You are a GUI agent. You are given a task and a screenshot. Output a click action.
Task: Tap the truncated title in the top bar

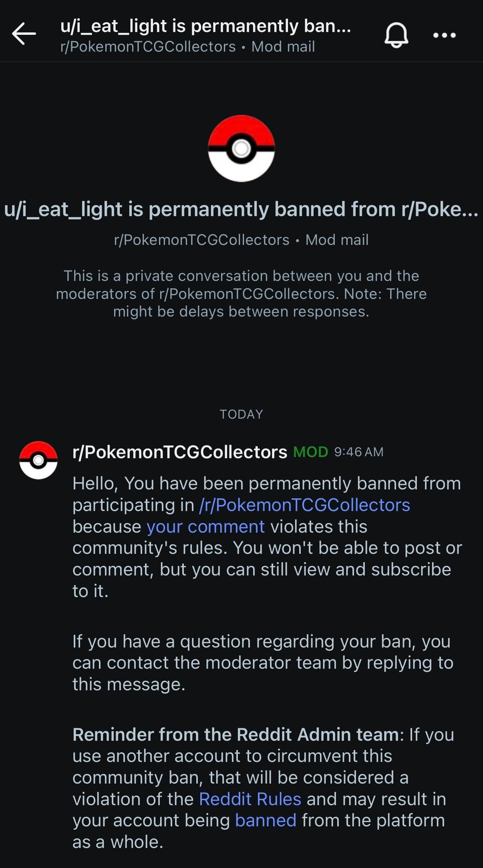click(206, 26)
